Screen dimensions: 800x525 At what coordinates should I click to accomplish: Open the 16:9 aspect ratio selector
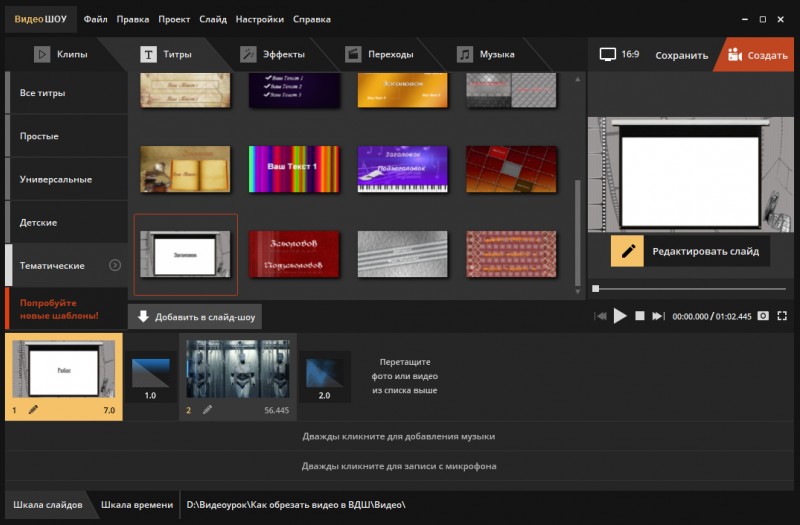click(x=619, y=55)
